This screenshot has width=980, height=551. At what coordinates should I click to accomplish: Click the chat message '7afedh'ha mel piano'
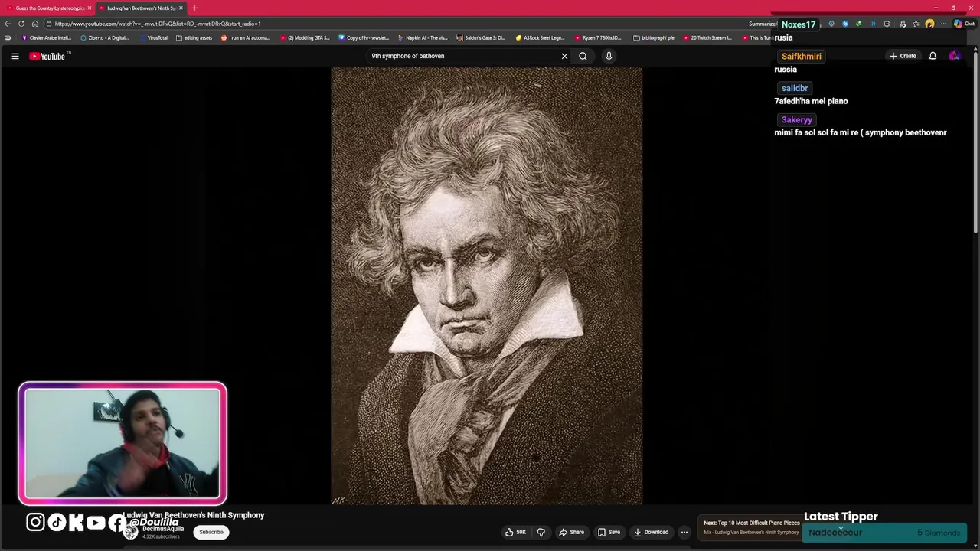coord(811,101)
